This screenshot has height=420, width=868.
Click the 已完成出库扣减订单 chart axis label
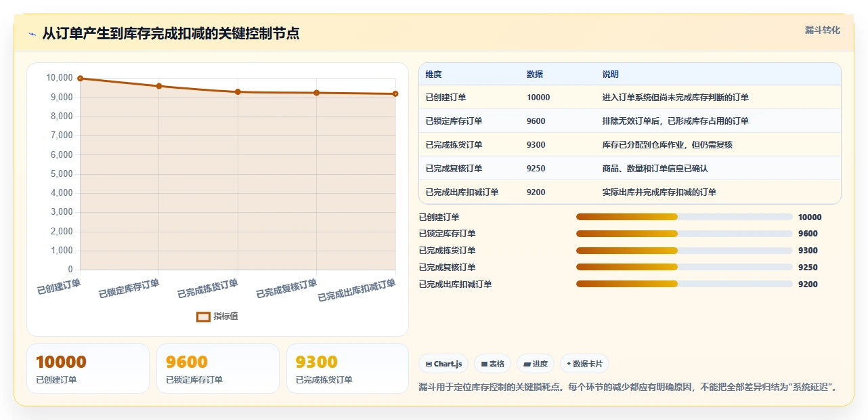(x=357, y=290)
